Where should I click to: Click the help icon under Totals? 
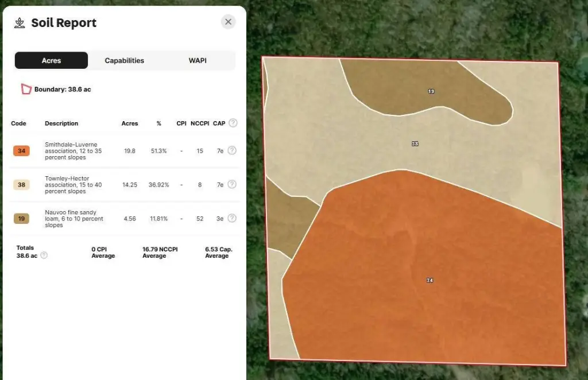[44, 255]
